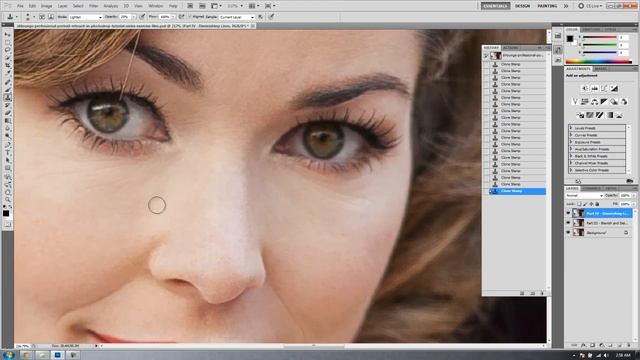Screen dimensions: 640x360
Task: Select the Clone Stamp tool in the toolbox
Action: [x=7, y=97]
